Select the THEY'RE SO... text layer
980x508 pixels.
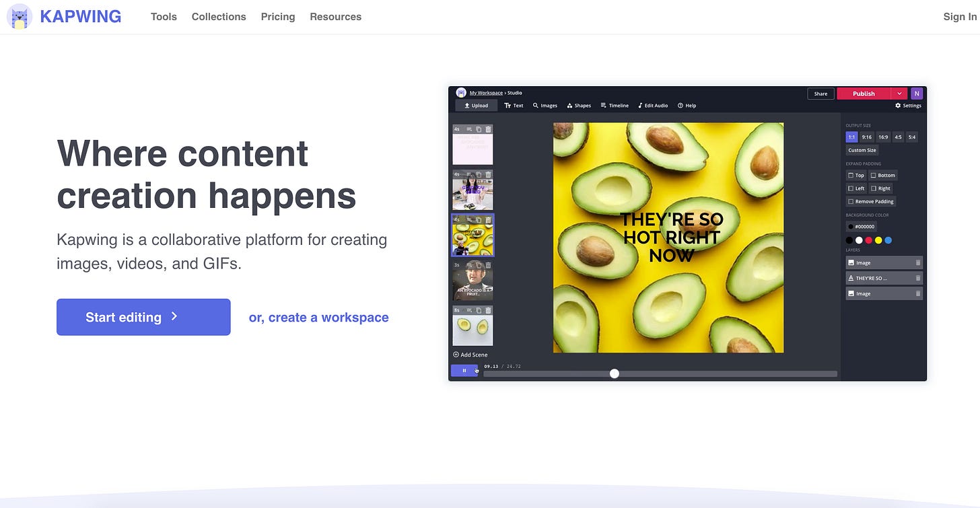pyautogui.click(x=884, y=278)
